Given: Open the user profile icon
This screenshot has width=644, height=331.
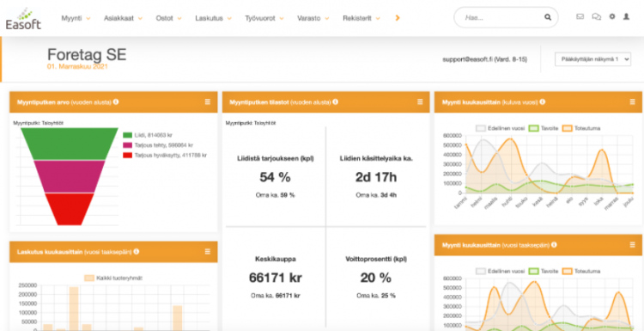Looking at the screenshot, I should pyautogui.click(x=626, y=17).
